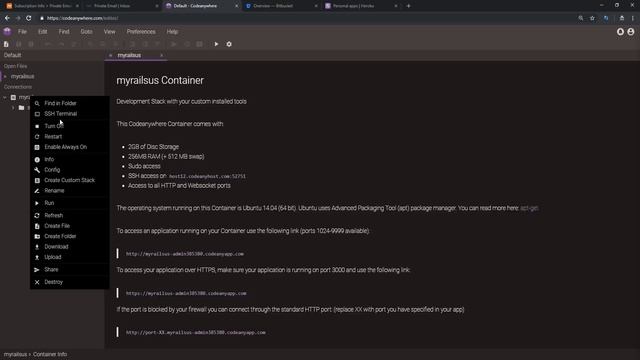Open the Edit menu

42,31
